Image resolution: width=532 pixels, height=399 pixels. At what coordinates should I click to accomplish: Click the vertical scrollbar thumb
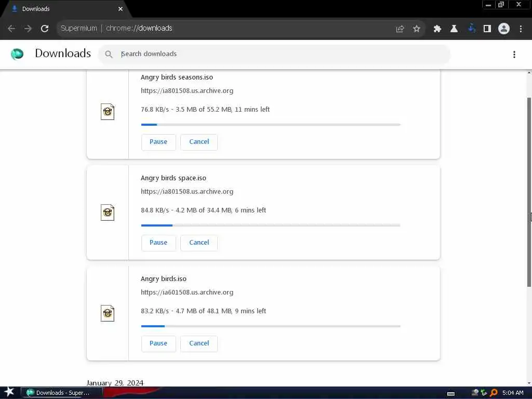point(529,192)
